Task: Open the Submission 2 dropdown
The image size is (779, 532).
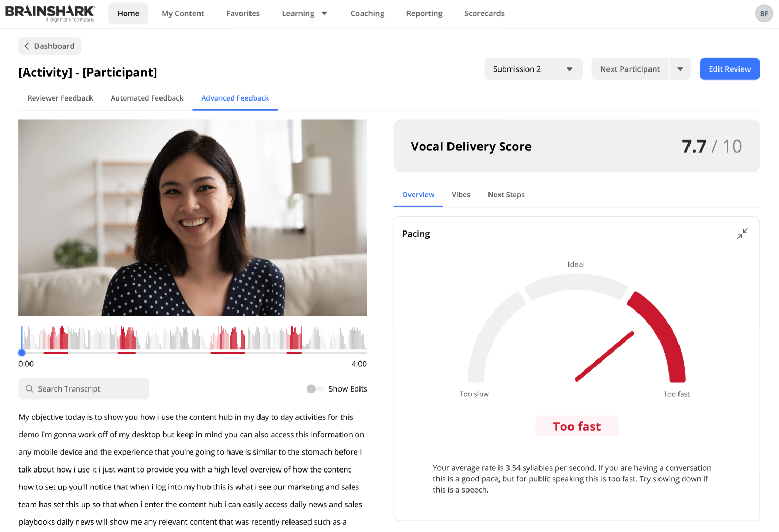Action: pos(533,69)
